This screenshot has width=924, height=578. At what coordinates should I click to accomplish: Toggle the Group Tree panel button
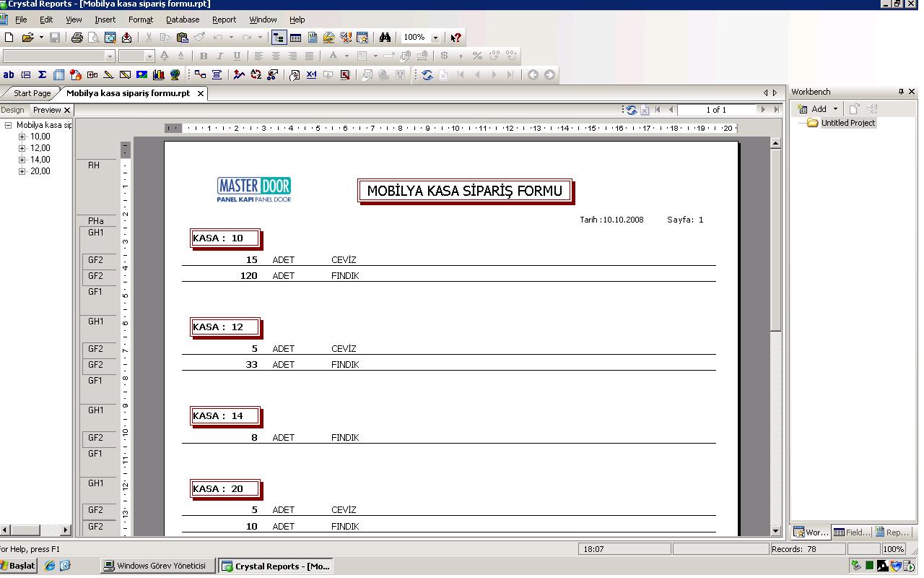point(279,38)
